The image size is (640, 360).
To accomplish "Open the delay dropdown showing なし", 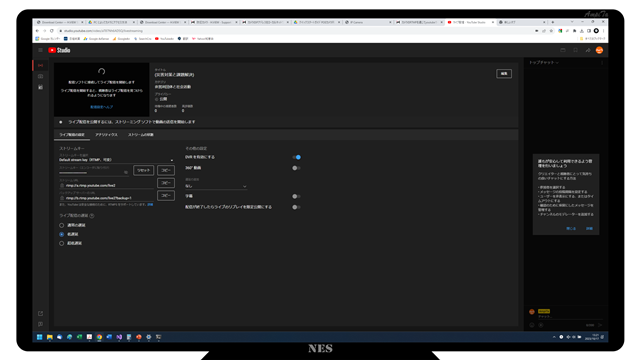I will pyautogui.click(x=216, y=186).
